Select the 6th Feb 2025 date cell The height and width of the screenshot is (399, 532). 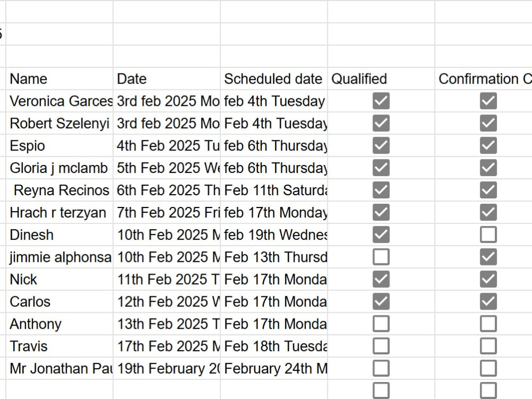(167, 190)
